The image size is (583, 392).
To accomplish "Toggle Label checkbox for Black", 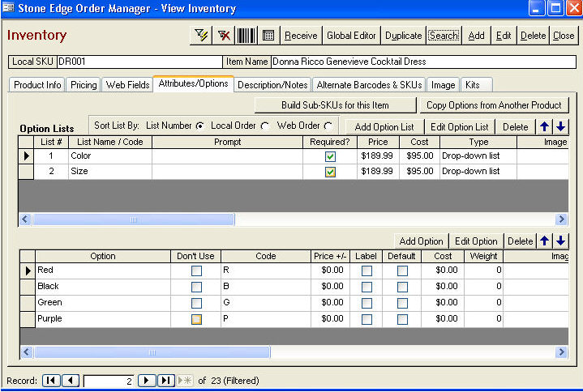I will (x=367, y=287).
